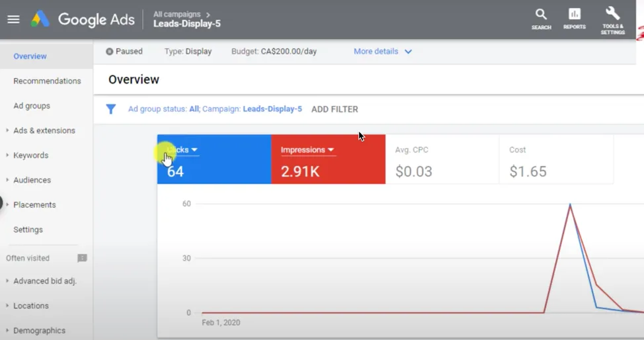The width and height of the screenshot is (644, 340).
Task: Click the Budget: CA$200.00/day text
Action: [274, 52]
